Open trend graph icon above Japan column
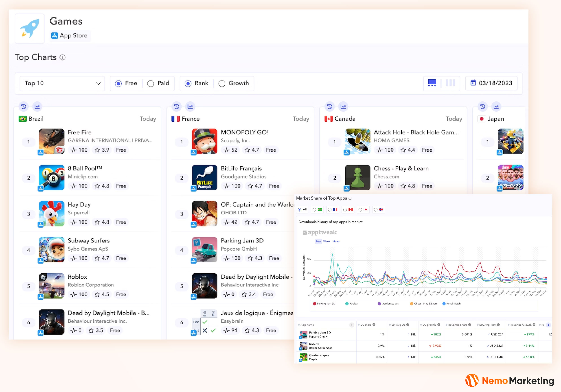The height and width of the screenshot is (392, 561). (496, 107)
